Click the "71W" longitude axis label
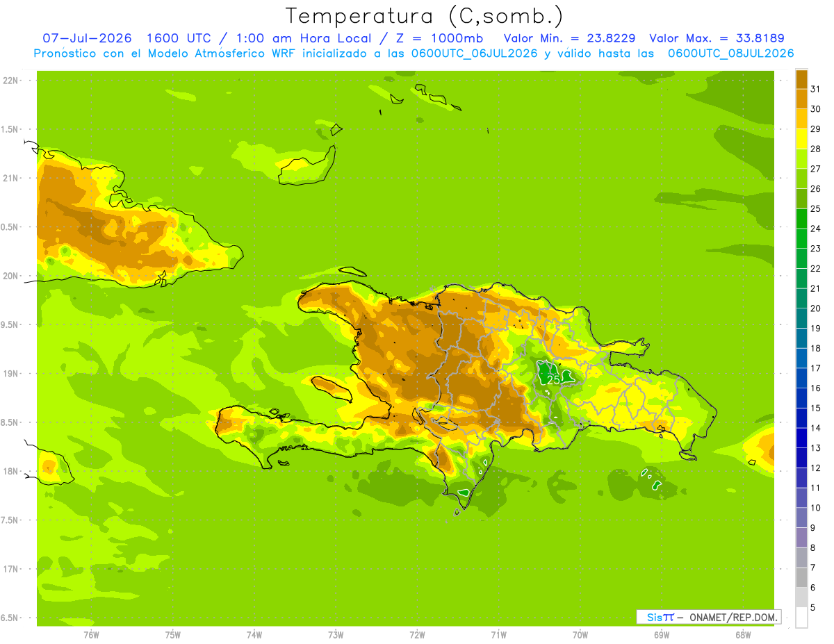This screenshot has width=834, height=644. click(498, 635)
